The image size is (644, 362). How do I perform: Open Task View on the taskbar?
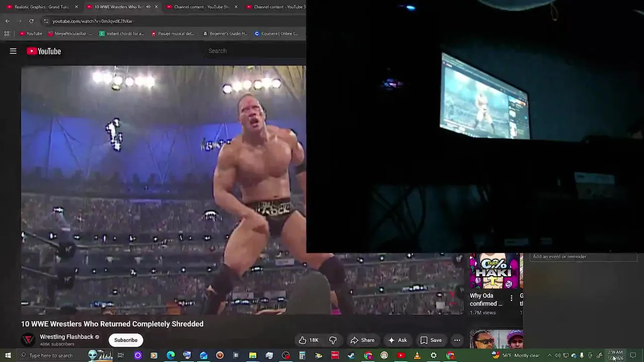(x=121, y=355)
